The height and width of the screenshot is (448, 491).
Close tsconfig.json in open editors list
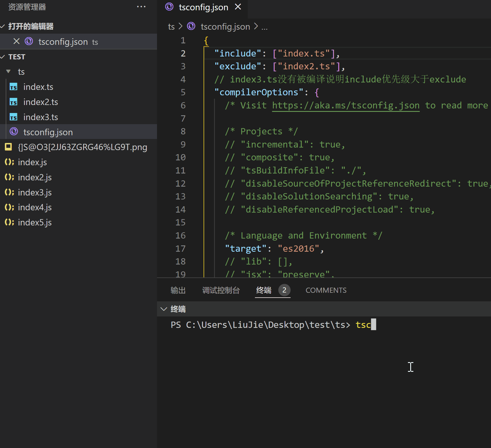tap(17, 41)
